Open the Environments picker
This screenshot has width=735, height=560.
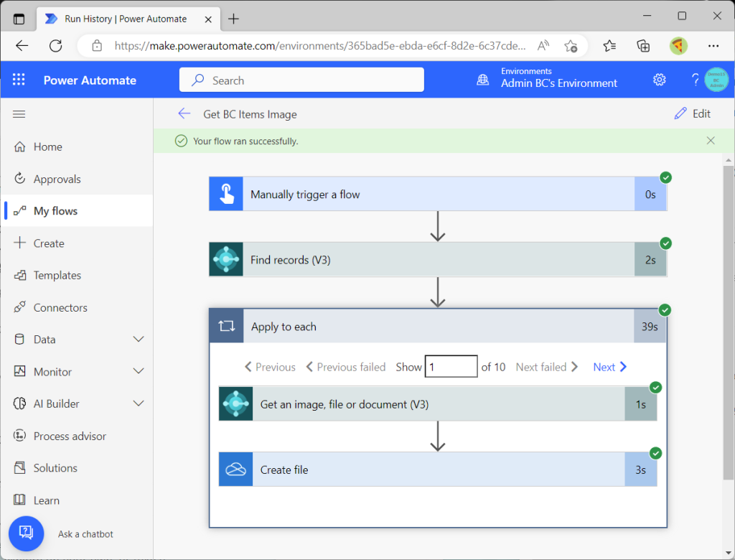(546, 79)
